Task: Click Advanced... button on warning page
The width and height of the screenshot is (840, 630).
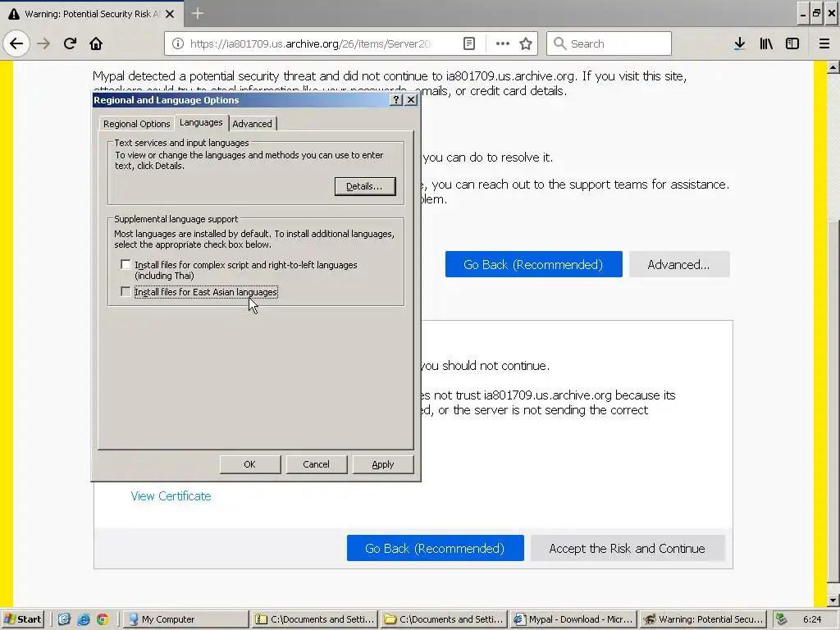Action: pyautogui.click(x=678, y=264)
